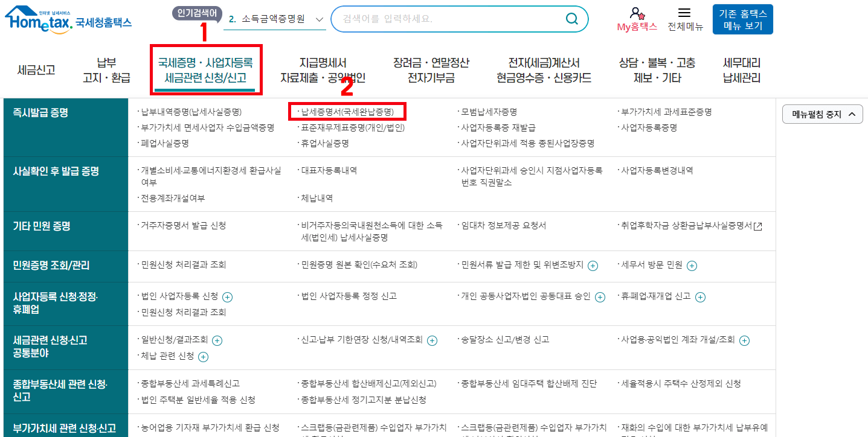Expand plus icon next to 법인 사업자등록 신청
Image resolution: width=868 pixels, height=437 pixels.
(228, 297)
